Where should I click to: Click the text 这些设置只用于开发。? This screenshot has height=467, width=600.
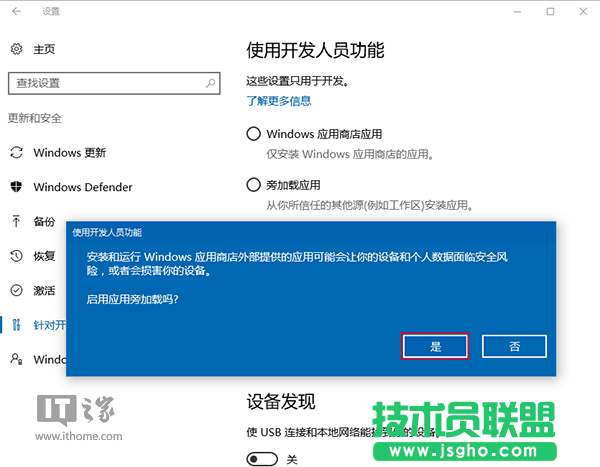(297, 81)
